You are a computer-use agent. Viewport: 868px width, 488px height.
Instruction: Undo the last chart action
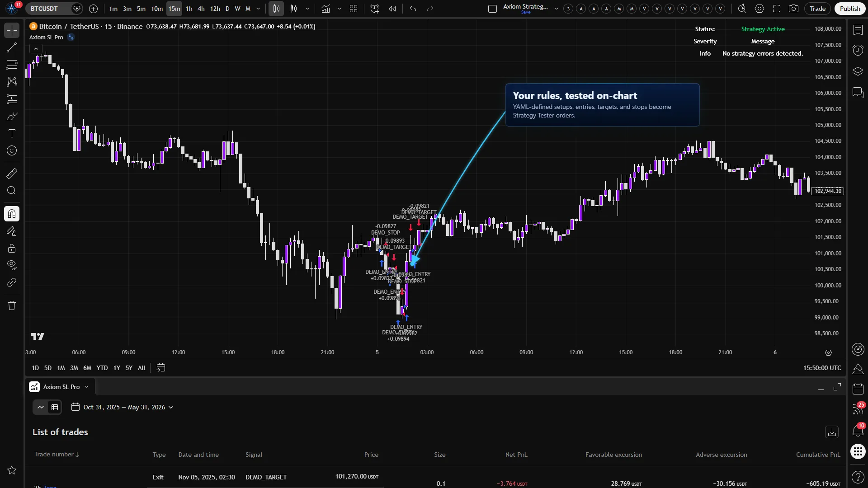[x=413, y=9]
